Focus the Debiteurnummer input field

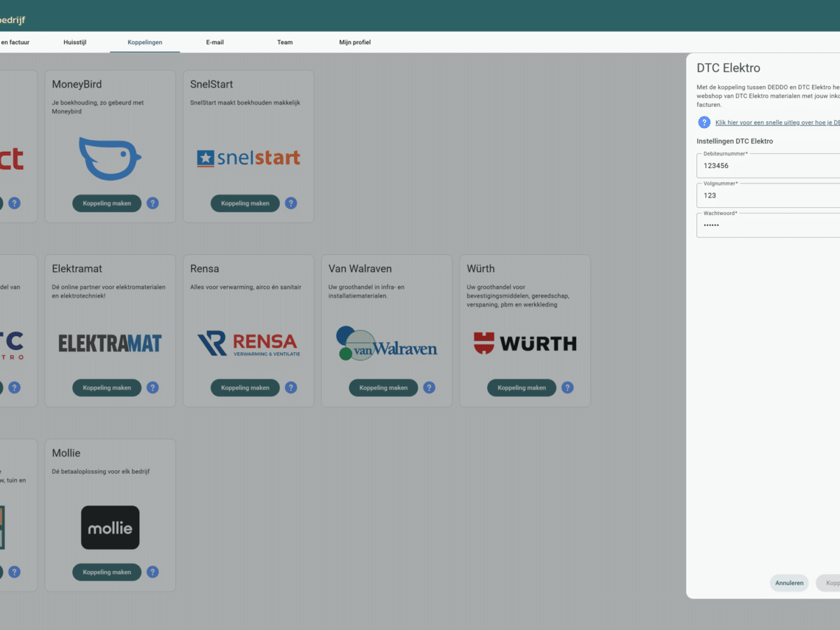[x=768, y=166]
